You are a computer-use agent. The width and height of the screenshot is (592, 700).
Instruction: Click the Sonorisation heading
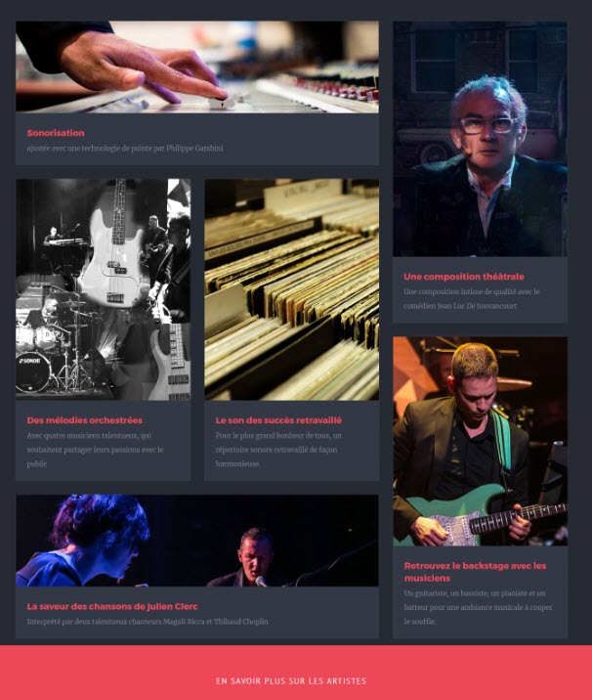(x=56, y=133)
